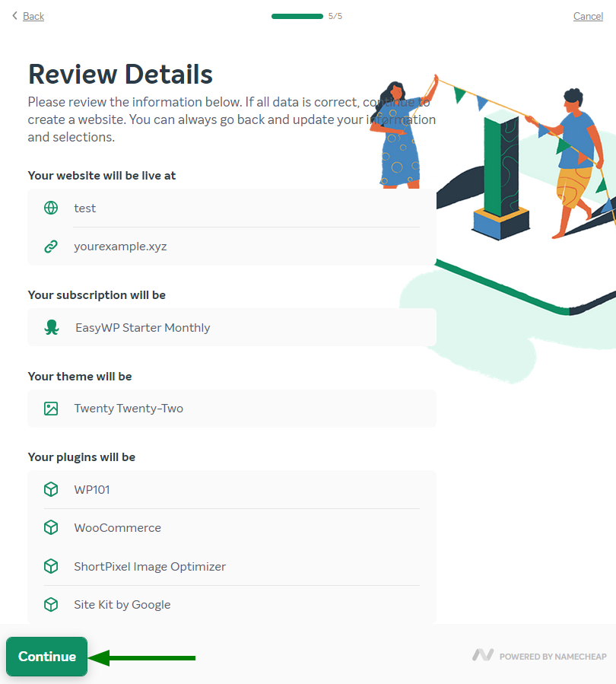Click the cube icon beside Site Kit by Google

point(51,605)
